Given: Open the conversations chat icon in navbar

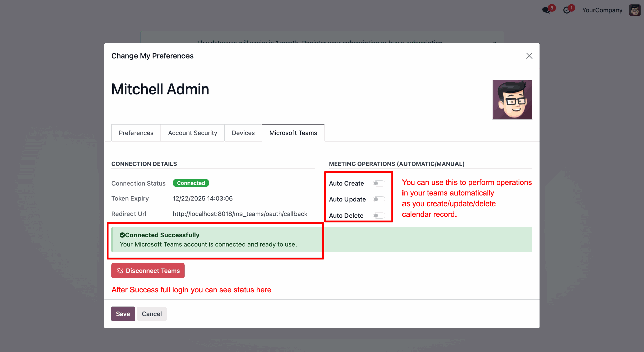Looking at the screenshot, I should (546, 10).
